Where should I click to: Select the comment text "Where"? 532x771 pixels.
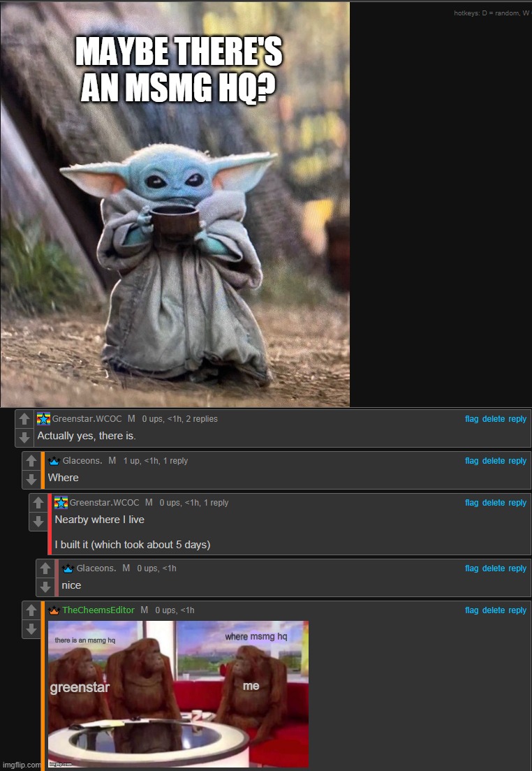click(x=63, y=478)
